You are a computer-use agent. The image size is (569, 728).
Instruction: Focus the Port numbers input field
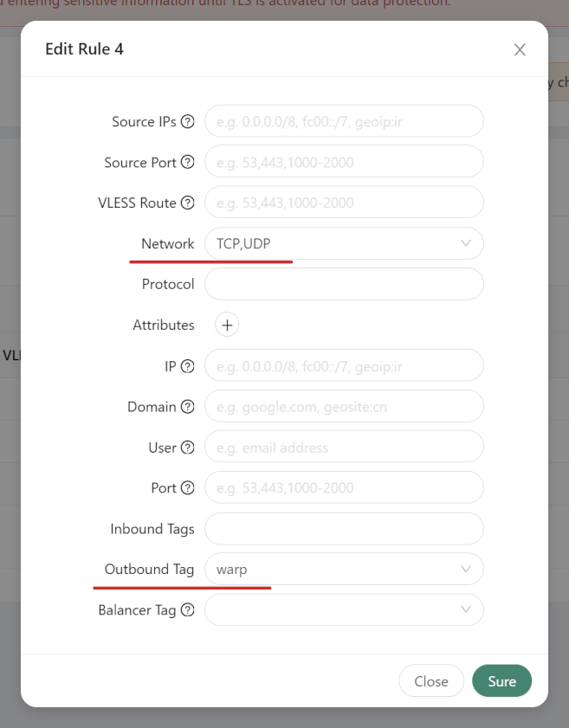click(x=344, y=487)
